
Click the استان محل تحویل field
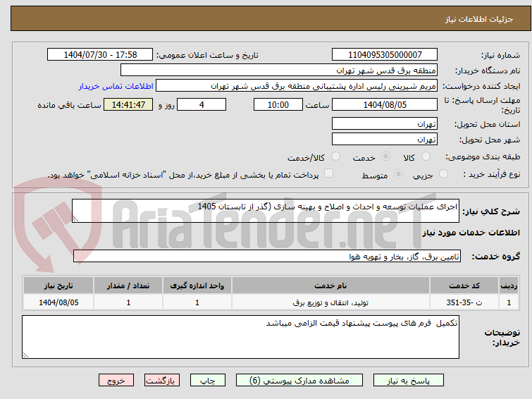[385, 123]
